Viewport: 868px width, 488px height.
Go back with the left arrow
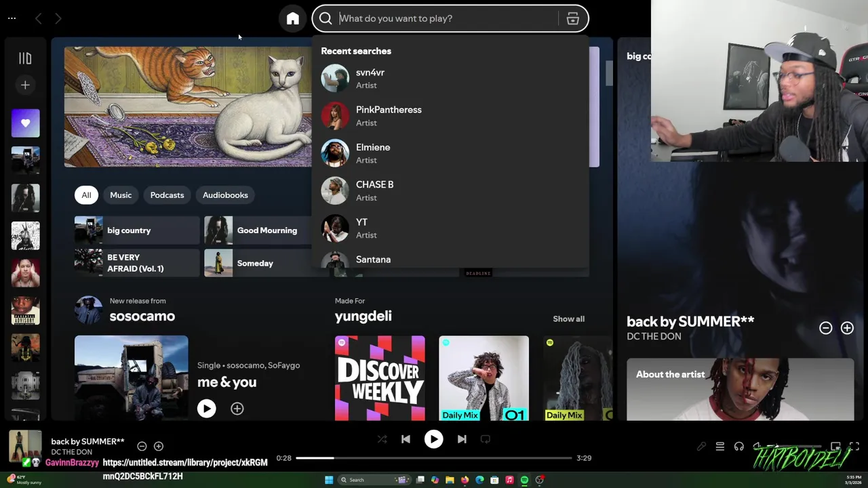39,19
